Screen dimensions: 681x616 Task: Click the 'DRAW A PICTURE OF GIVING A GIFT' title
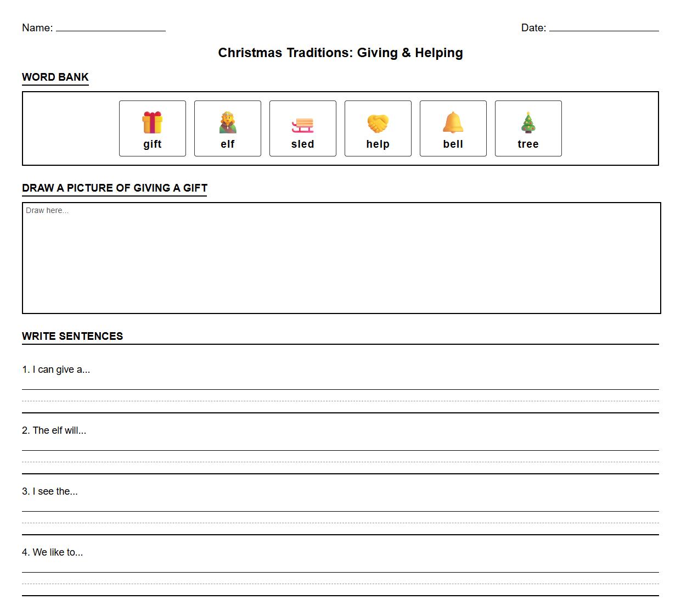click(114, 188)
